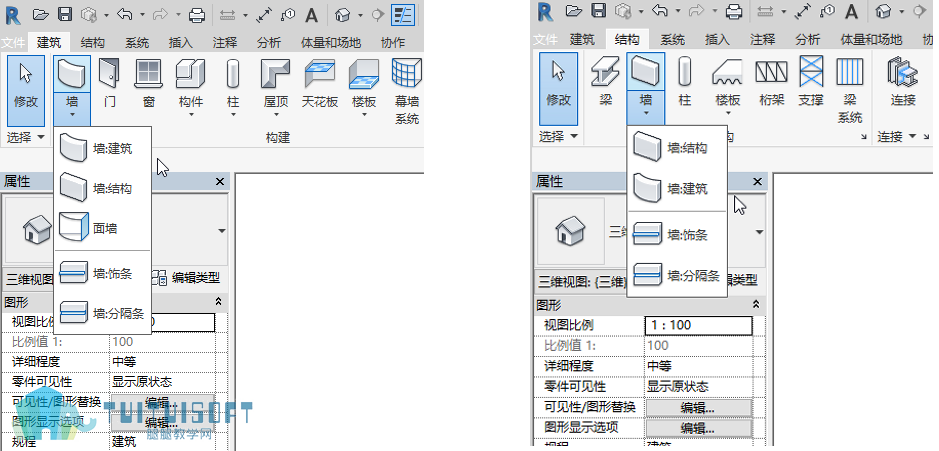939x451 pixels.
Task: Click the View Scale field showing 1 : 100 on the right
Action: [x=698, y=325]
